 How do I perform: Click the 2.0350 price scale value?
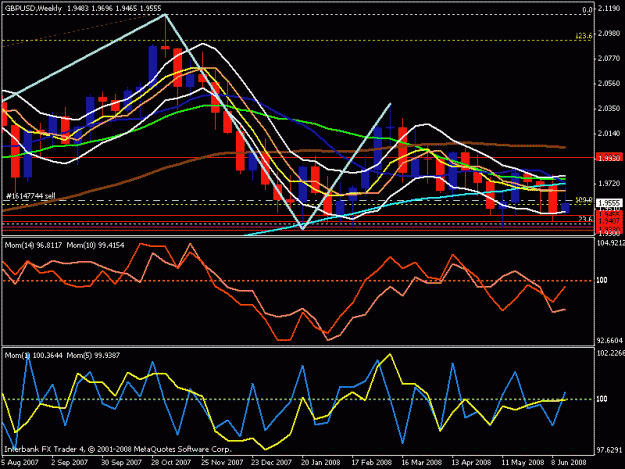(x=609, y=108)
